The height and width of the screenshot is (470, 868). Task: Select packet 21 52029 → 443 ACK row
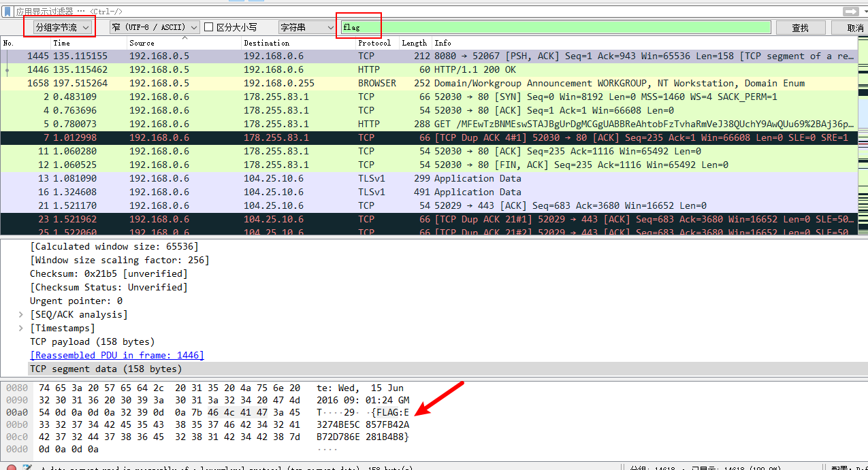pos(428,205)
